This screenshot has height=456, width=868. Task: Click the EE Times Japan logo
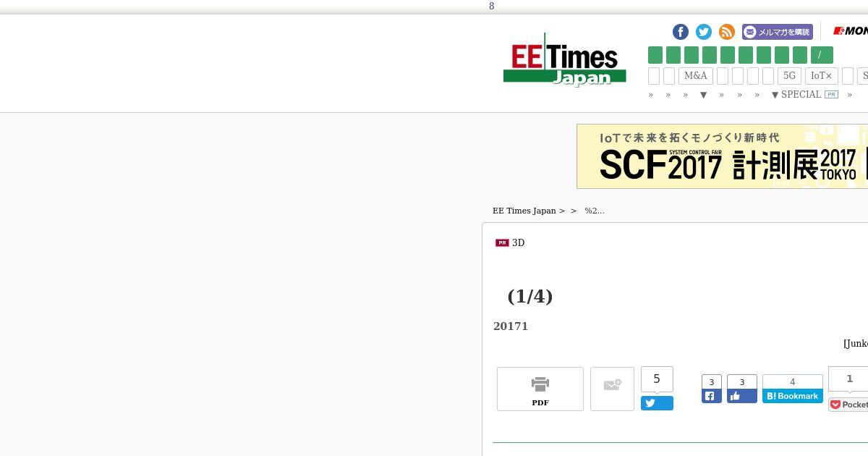[x=565, y=59]
